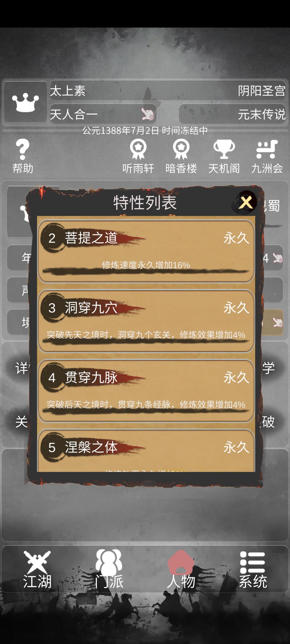290x644 pixels.
Task: Select the 贯穿九脉 trait entry
Action: tap(146, 391)
